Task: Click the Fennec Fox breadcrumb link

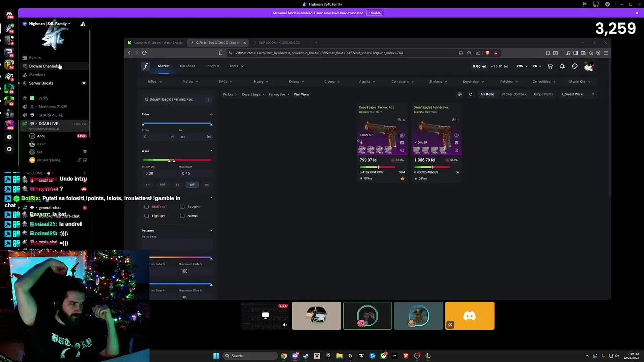Action: tap(277, 95)
